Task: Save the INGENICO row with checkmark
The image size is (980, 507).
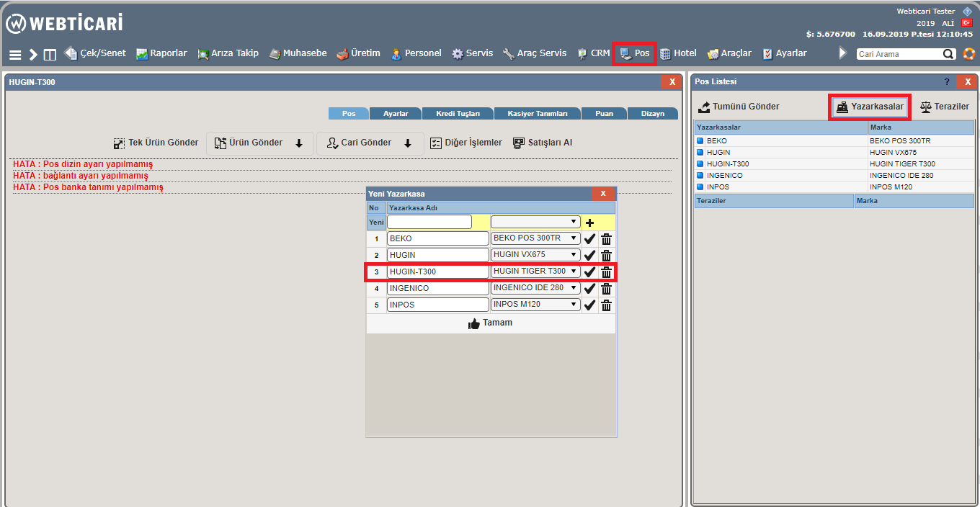Action: tap(589, 288)
